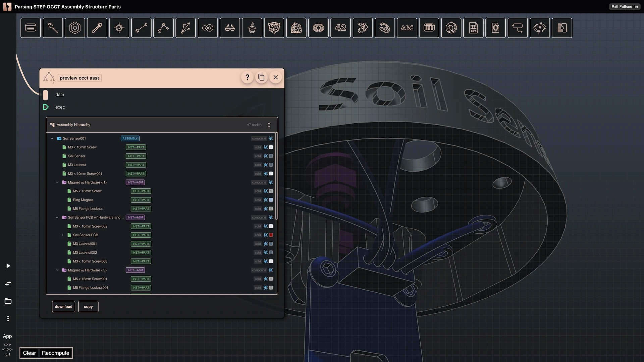Click the zoom-to-shape icon for Soil Sensor001

pos(271,138)
